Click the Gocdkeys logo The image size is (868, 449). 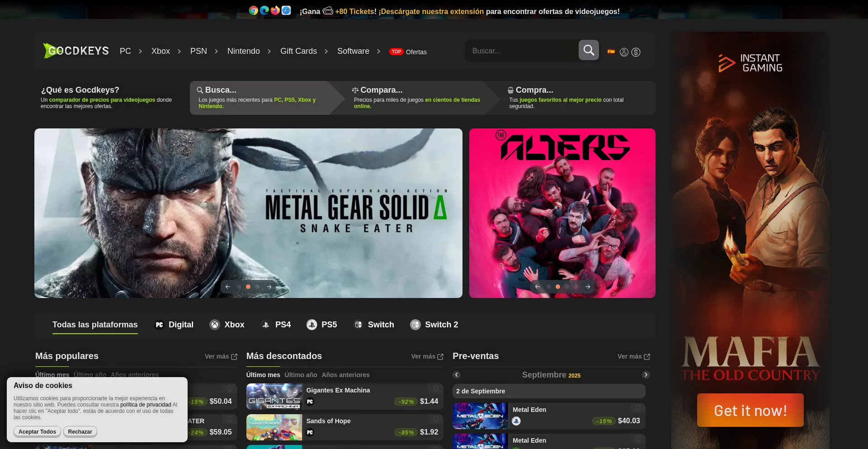(76, 51)
